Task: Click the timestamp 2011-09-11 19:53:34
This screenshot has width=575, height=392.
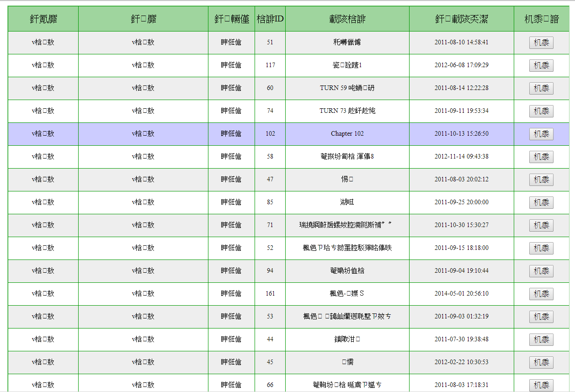Action: (x=461, y=111)
